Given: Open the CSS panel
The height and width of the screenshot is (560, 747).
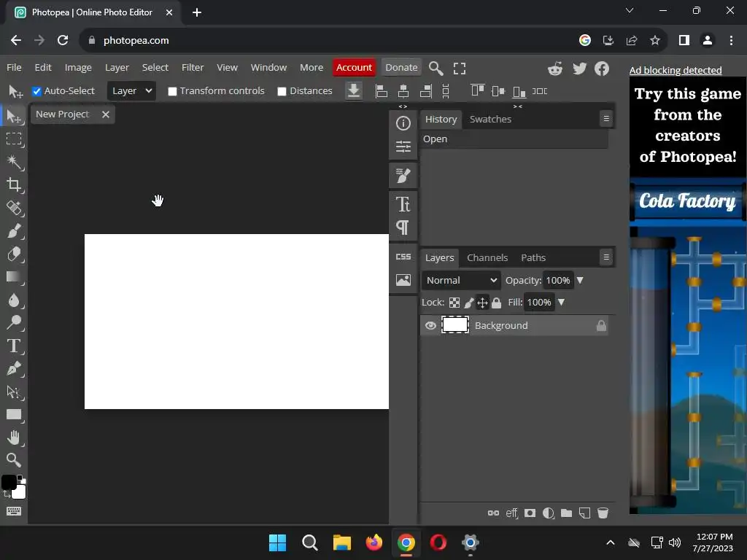Looking at the screenshot, I should point(403,257).
